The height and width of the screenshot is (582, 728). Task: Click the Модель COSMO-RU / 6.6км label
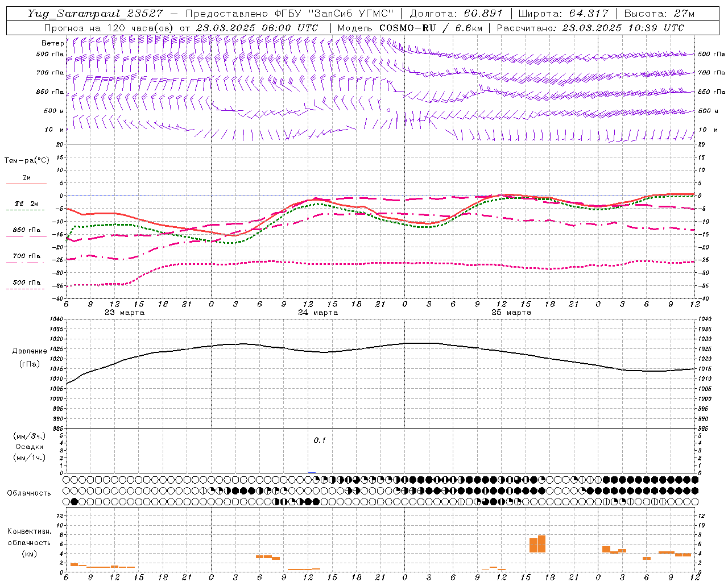[x=409, y=28]
